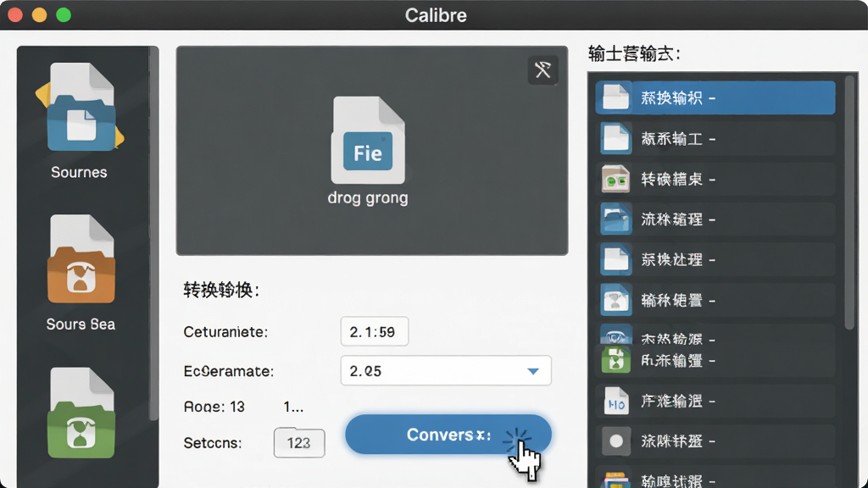The image size is (868, 488).
Task: Click the dropdown arrow next to 2.05
Action: (532, 371)
